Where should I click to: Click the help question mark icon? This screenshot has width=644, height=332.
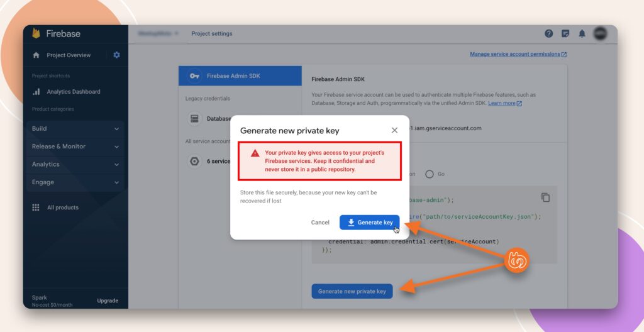[548, 34]
